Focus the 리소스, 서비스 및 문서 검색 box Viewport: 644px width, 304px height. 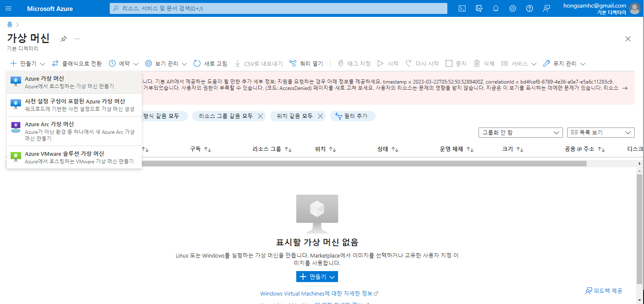279,8
